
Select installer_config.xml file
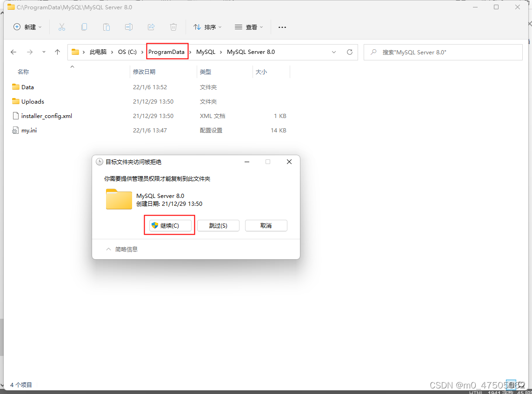click(x=47, y=116)
